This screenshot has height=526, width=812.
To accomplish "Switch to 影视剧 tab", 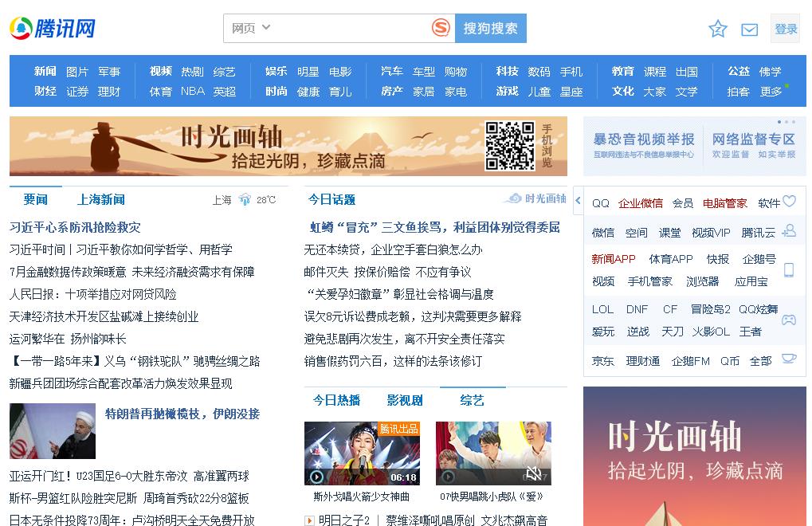I will (x=405, y=400).
